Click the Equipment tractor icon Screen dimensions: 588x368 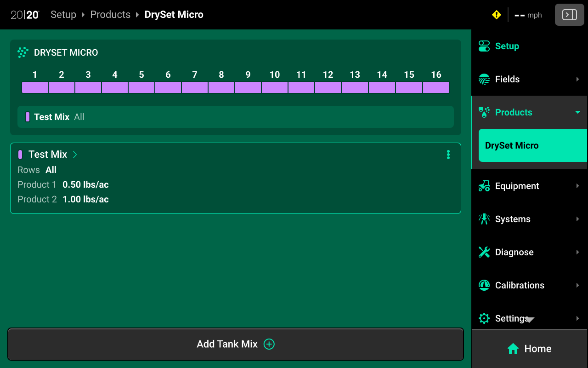point(484,186)
